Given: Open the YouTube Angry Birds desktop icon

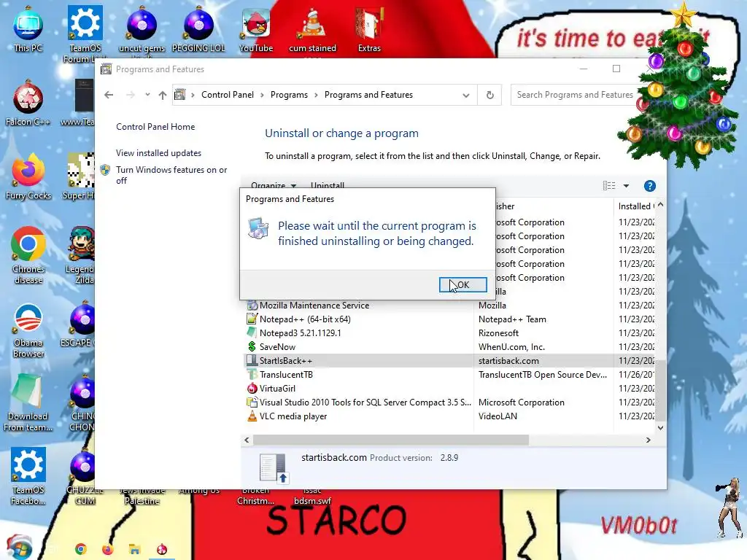Looking at the screenshot, I should 256,29.
